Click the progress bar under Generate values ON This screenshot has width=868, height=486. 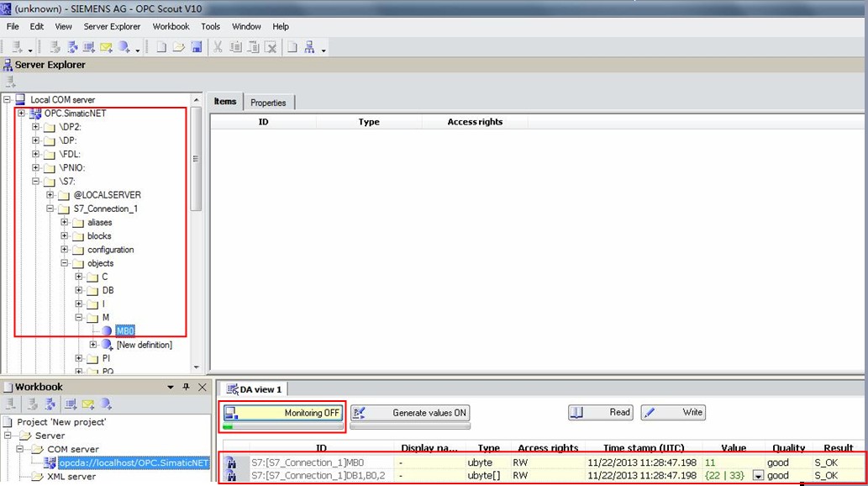tap(410, 426)
